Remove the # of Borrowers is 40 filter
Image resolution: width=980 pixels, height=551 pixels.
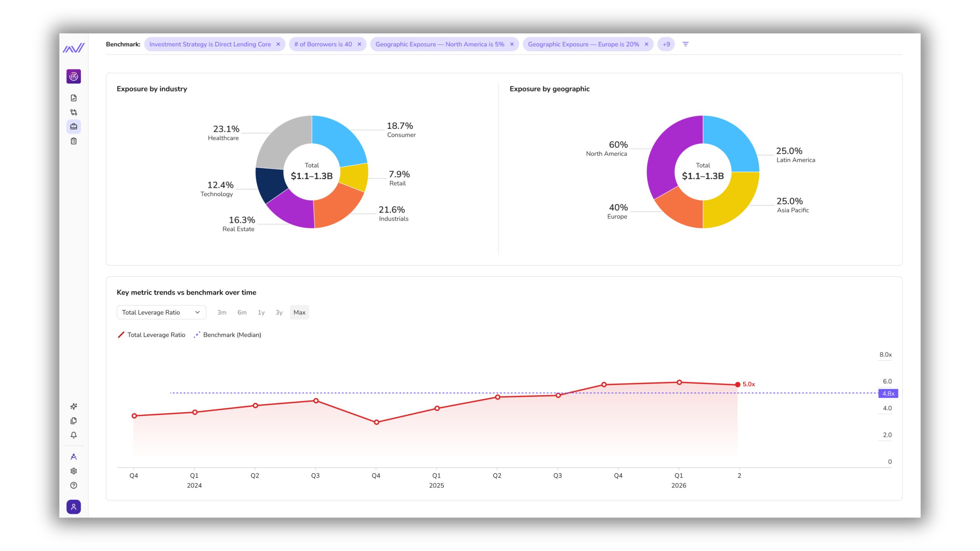tap(359, 44)
